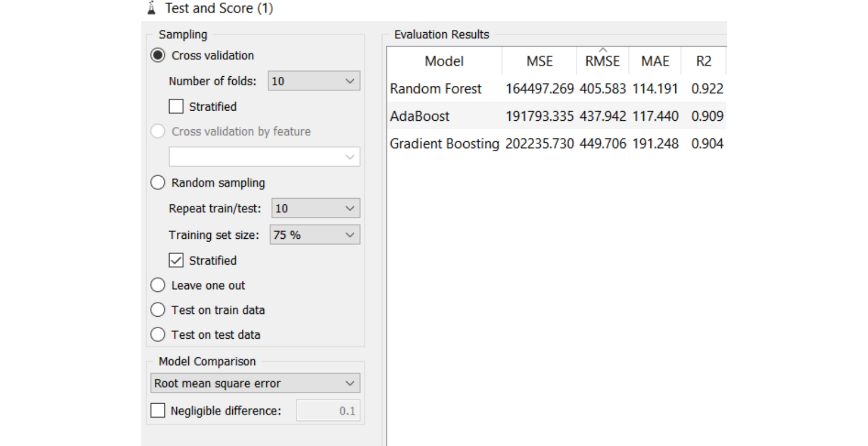
Task: Click the Test and Score flask icon
Action: pos(151,8)
